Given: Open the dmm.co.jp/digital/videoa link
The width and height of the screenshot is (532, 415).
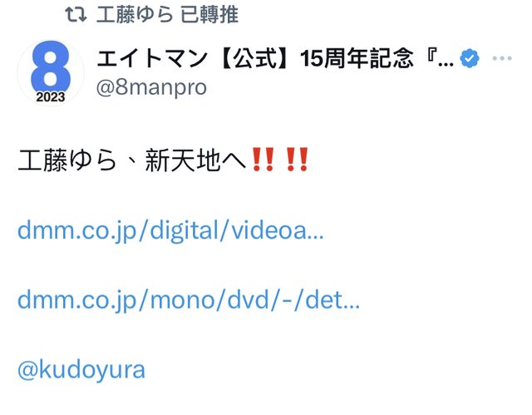Looking at the screenshot, I should point(170,231).
